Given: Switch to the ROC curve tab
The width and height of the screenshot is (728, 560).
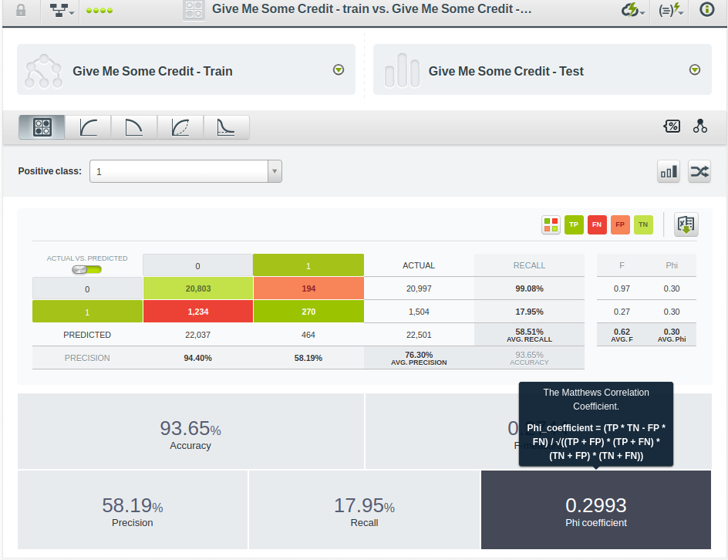Looking at the screenshot, I should pos(88,127).
